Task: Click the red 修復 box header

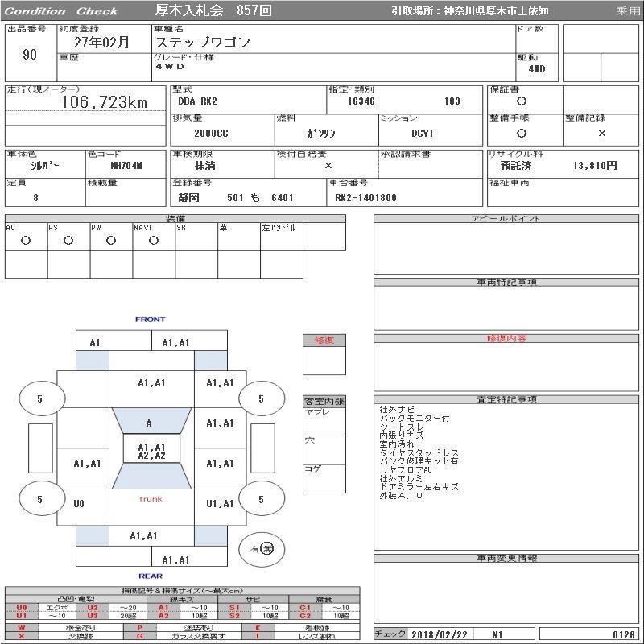Action: 324,340
